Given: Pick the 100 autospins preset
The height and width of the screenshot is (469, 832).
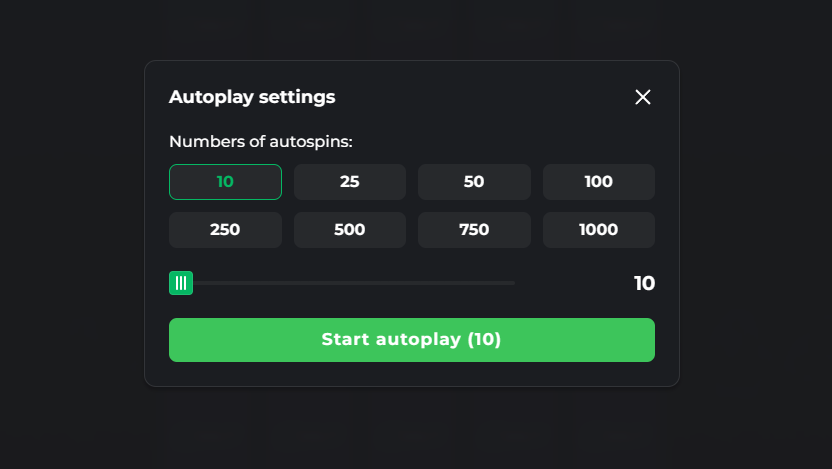Looking at the screenshot, I should point(598,182).
